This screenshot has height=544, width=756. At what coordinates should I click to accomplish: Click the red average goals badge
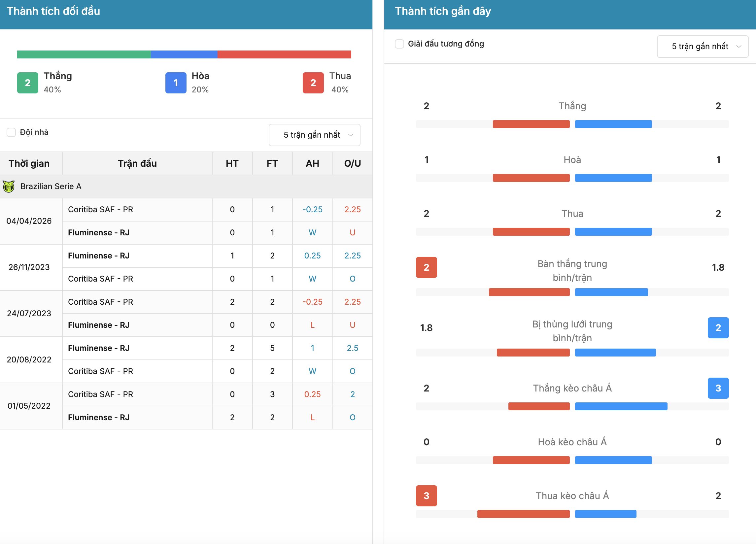point(426,267)
